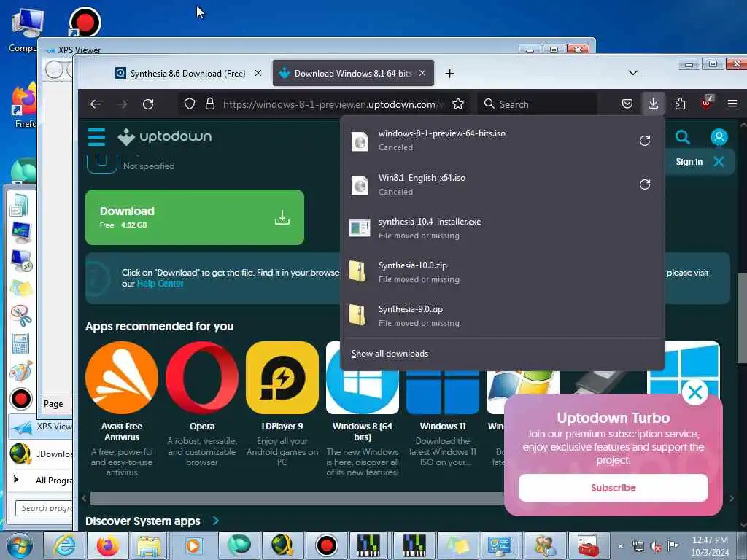Retry the Win8.1_English_x64.iso download

(645, 184)
